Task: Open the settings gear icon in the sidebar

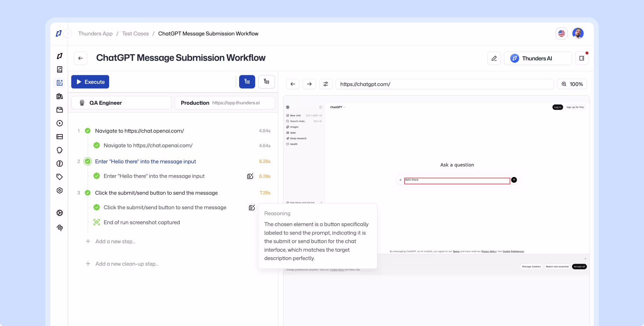Action: tap(60, 213)
